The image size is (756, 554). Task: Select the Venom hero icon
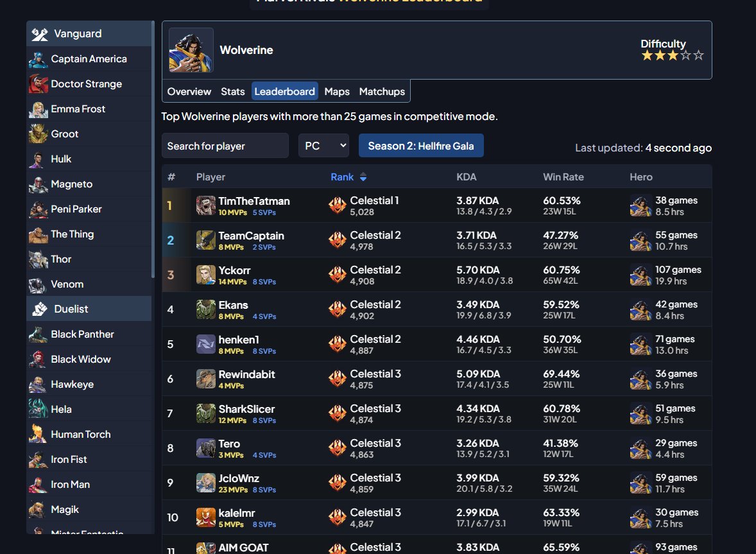point(38,285)
